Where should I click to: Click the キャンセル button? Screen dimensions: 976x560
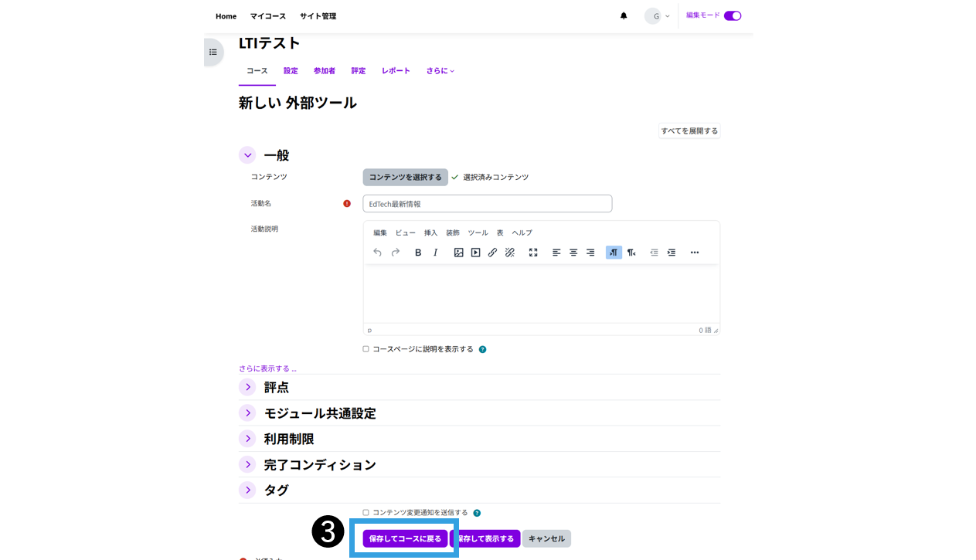[x=546, y=538]
